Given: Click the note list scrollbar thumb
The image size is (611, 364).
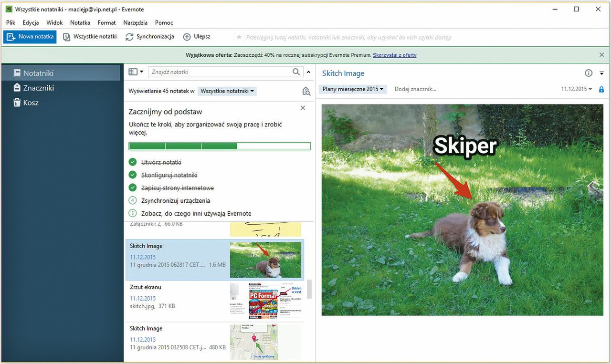Looking at the screenshot, I should coord(309,289).
